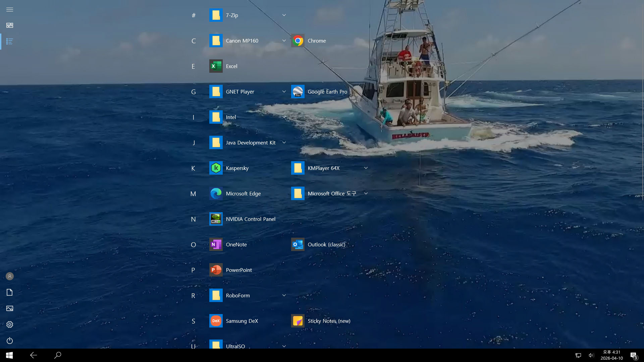644x362 pixels.
Task: Jump using the G letter header
Action: [x=194, y=92]
